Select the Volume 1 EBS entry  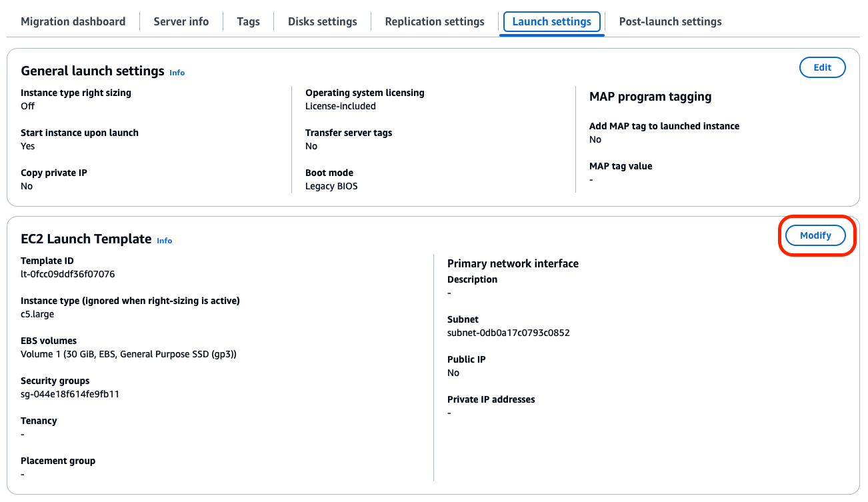(x=127, y=353)
